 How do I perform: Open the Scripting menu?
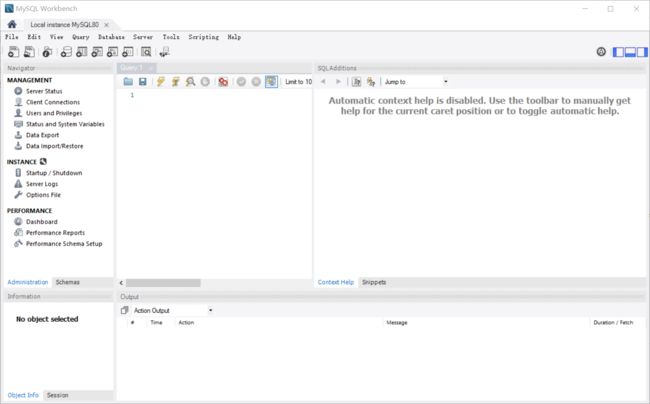coord(204,37)
